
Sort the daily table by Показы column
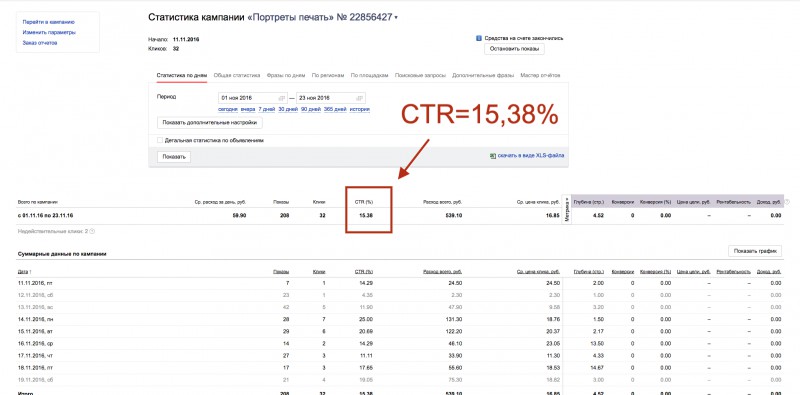pyautogui.click(x=282, y=272)
